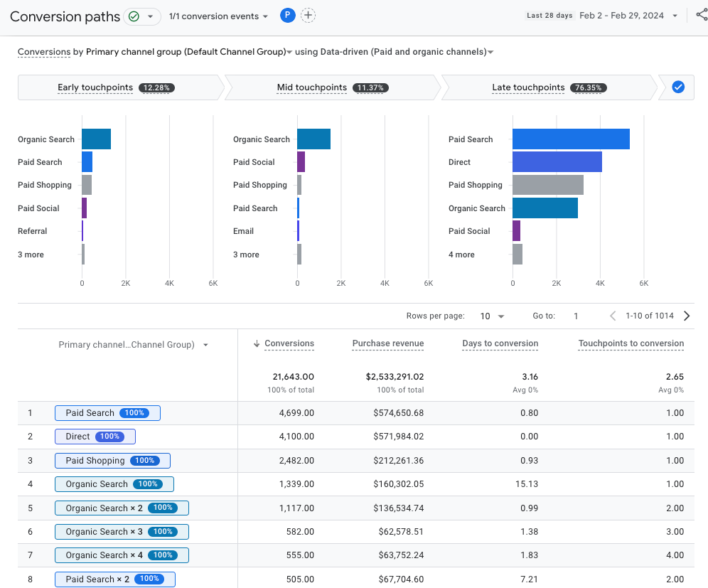This screenshot has height=588, width=708.
Task: Click Organic Search bar in Early touchpoints chart
Action: click(x=96, y=139)
